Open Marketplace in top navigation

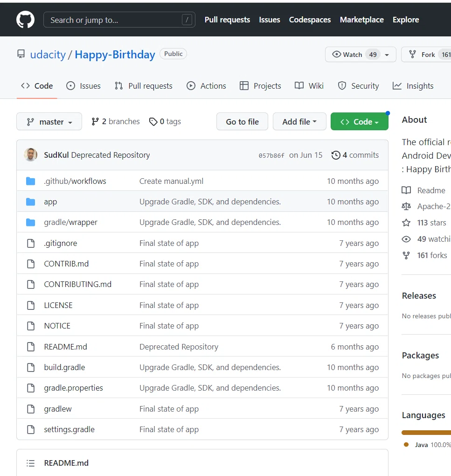click(x=361, y=20)
